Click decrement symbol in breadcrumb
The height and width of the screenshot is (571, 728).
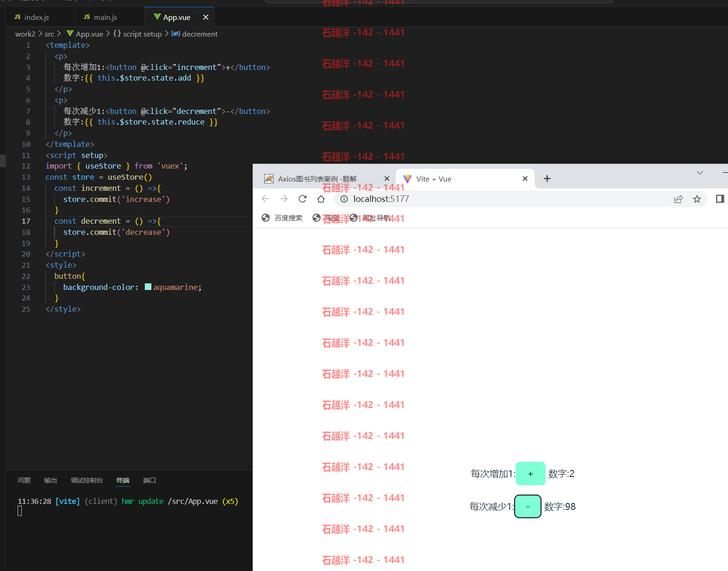(x=195, y=34)
